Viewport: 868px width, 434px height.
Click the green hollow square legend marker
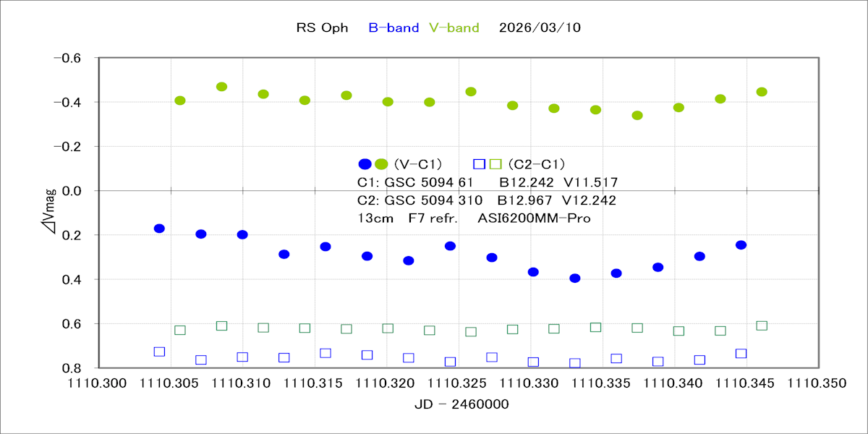click(x=495, y=163)
